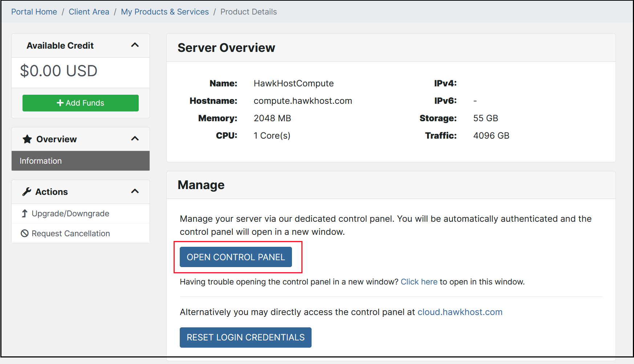The image size is (634, 364).
Task: Click the wrench icon beside Actions
Action: tap(27, 192)
